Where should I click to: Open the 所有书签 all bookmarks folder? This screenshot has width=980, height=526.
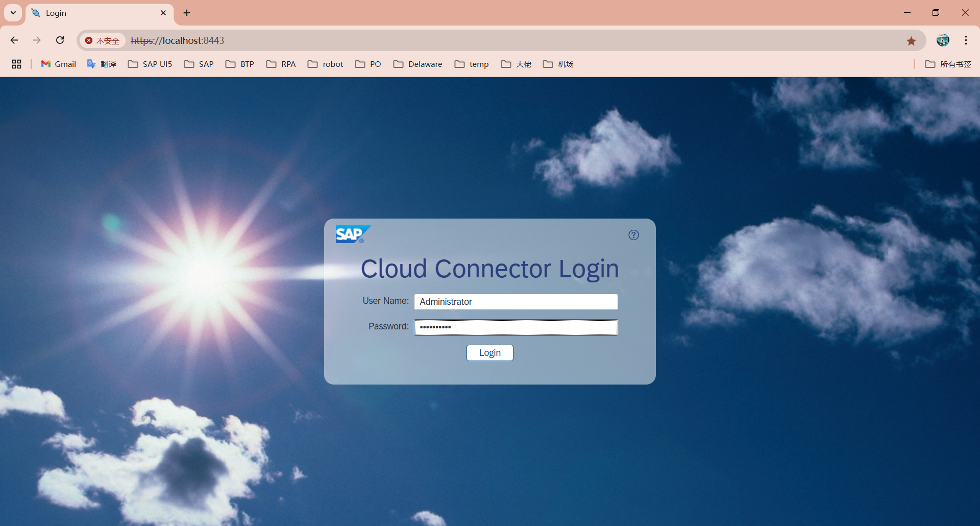(948, 64)
